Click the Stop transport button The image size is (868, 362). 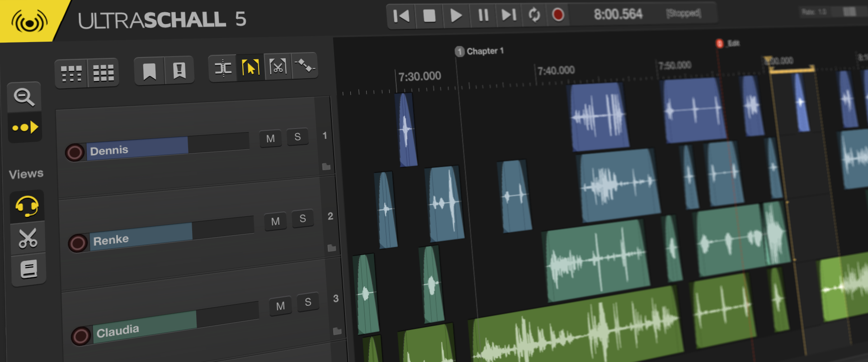[429, 16]
